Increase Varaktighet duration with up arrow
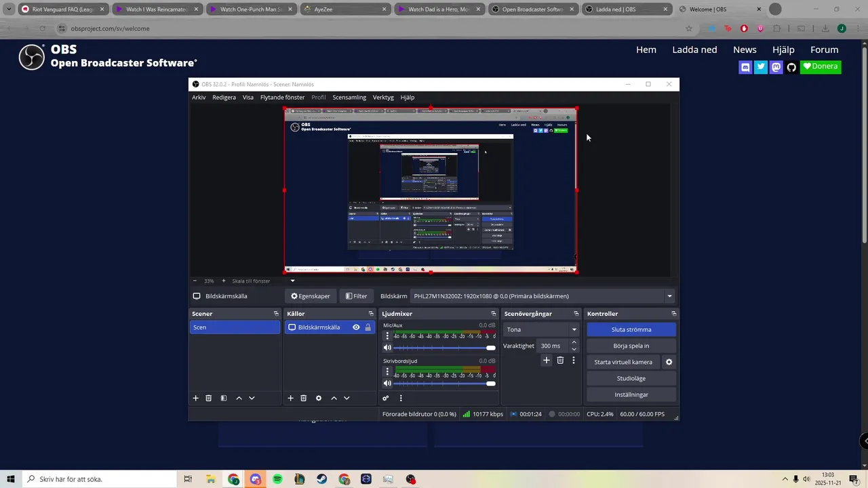Image resolution: width=868 pixels, height=488 pixels. tap(574, 342)
